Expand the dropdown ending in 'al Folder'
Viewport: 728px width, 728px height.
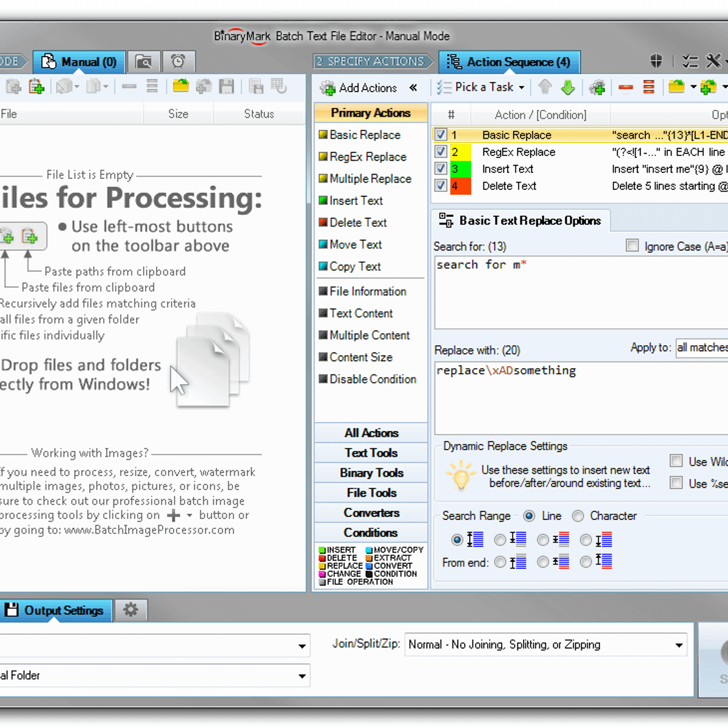pos(155,676)
